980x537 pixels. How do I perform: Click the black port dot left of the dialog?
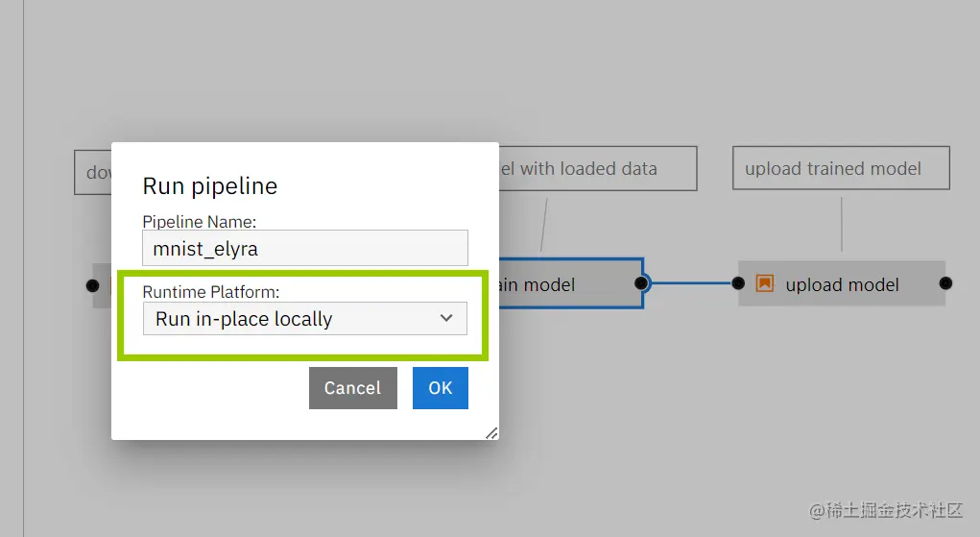click(92, 285)
